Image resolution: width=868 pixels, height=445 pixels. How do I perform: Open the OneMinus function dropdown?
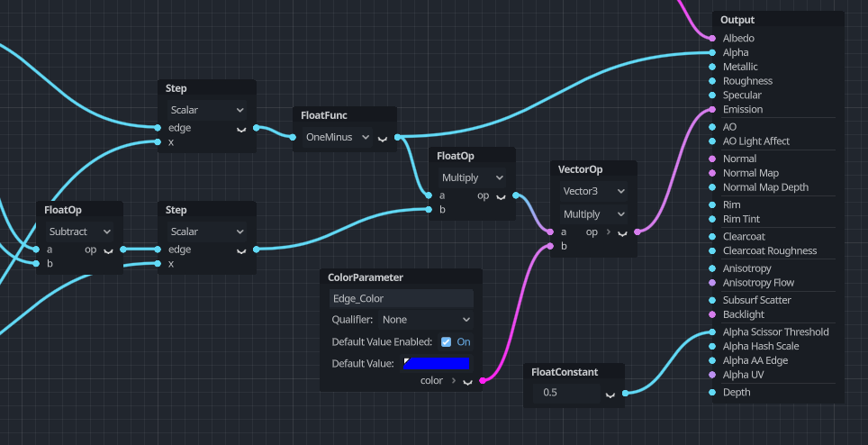338,138
